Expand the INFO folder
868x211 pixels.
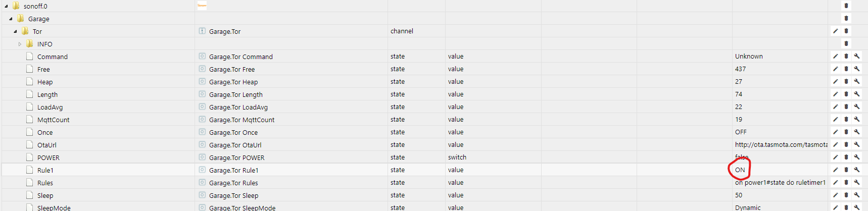[20, 44]
